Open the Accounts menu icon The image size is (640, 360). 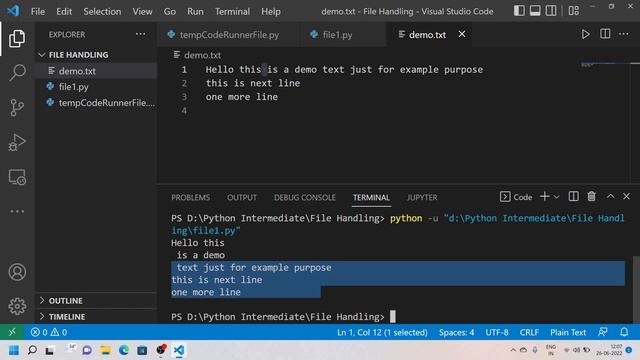point(17,272)
